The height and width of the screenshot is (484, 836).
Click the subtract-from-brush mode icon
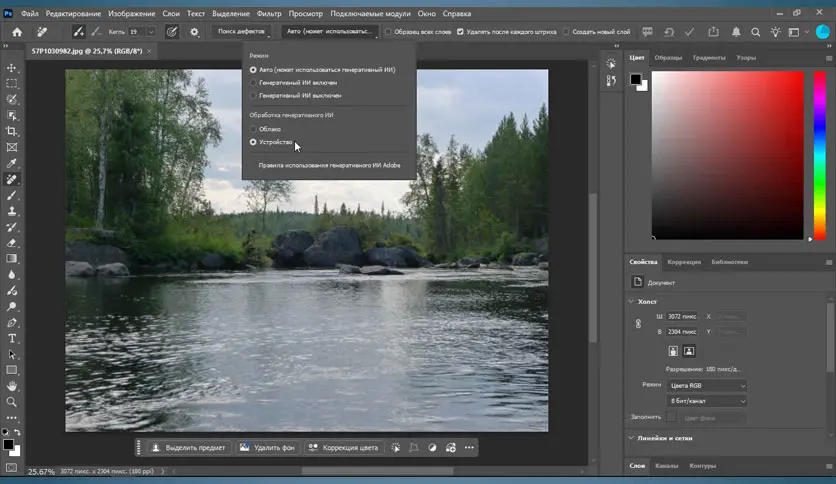pos(96,32)
